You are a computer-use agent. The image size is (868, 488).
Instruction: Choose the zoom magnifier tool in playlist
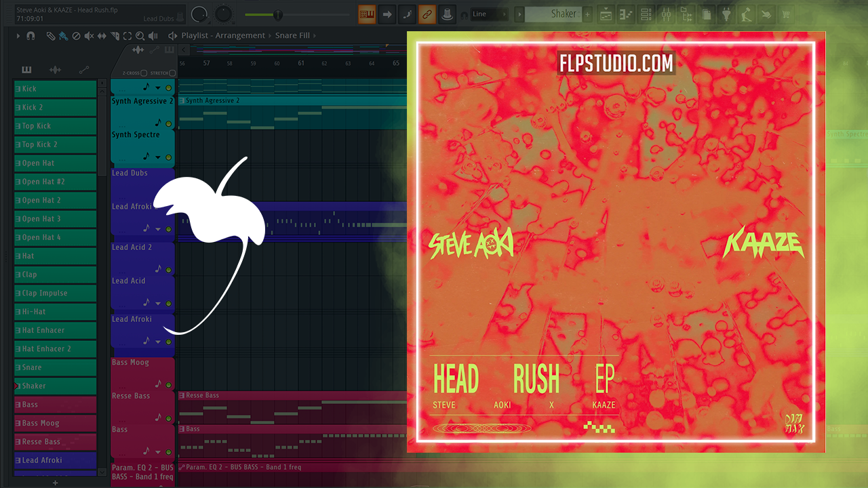coord(139,35)
